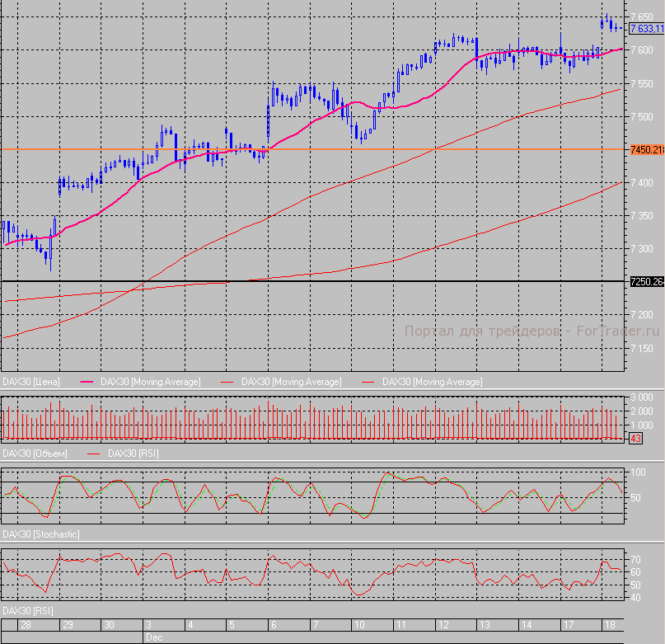This screenshot has width=665, height=644.
Task: Click date 18 on the time axis
Action: pyautogui.click(x=610, y=625)
